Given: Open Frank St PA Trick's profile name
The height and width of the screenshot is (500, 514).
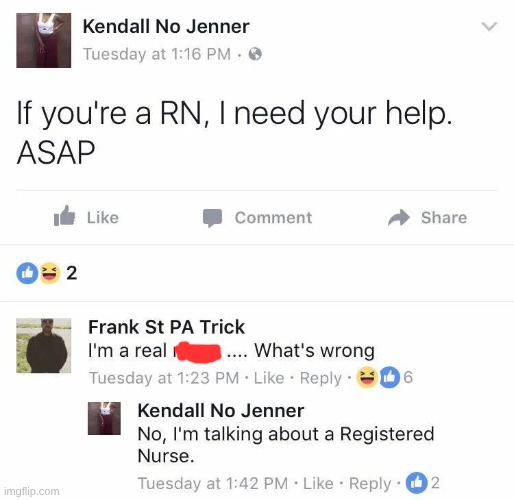Looking at the screenshot, I should click(x=166, y=327).
